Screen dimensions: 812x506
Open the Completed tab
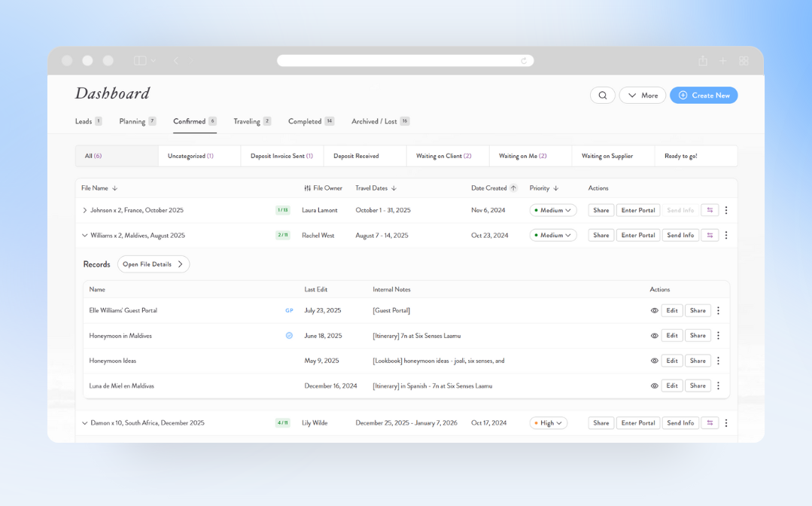311,121
